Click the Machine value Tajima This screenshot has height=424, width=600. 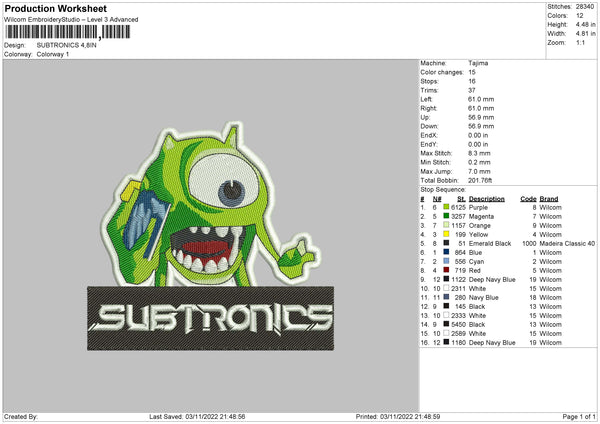[x=478, y=63]
